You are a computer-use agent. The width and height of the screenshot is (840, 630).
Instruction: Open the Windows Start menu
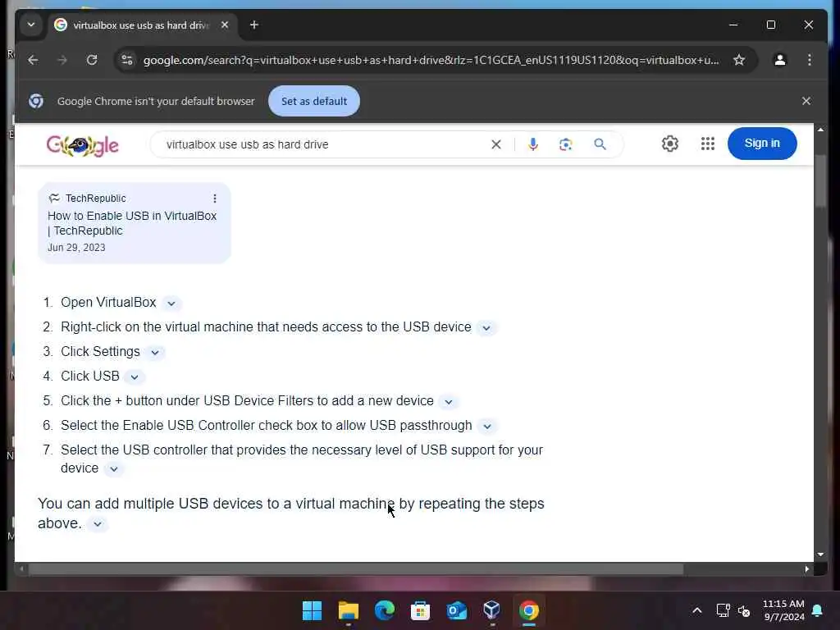point(313,610)
